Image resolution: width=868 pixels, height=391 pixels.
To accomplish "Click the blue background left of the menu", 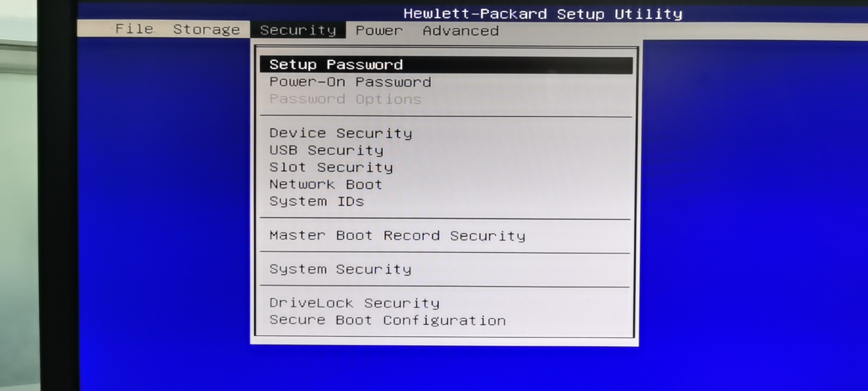I will pyautogui.click(x=163, y=204).
